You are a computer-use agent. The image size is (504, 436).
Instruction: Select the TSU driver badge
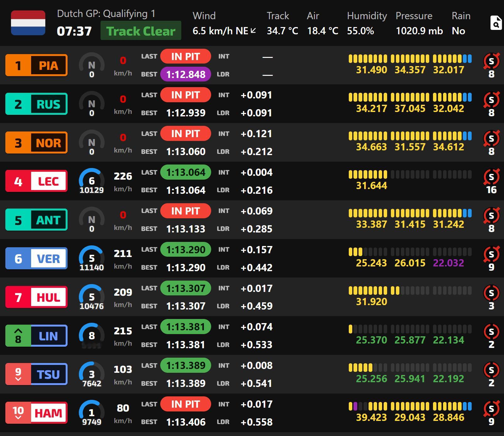pos(36,374)
